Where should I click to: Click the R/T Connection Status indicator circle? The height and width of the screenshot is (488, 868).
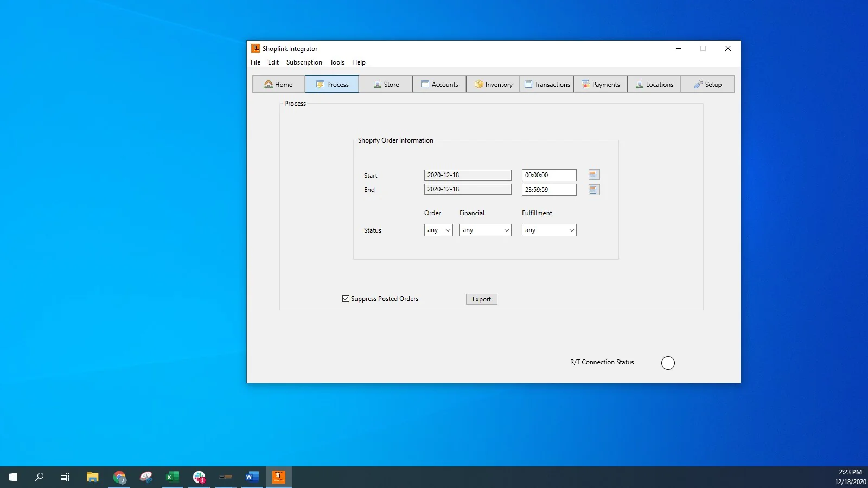click(668, 363)
